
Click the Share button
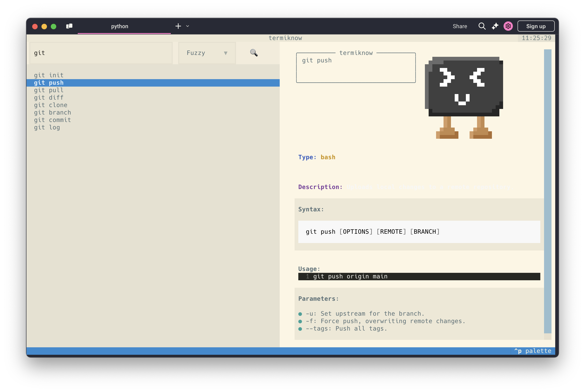pyautogui.click(x=460, y=26)
